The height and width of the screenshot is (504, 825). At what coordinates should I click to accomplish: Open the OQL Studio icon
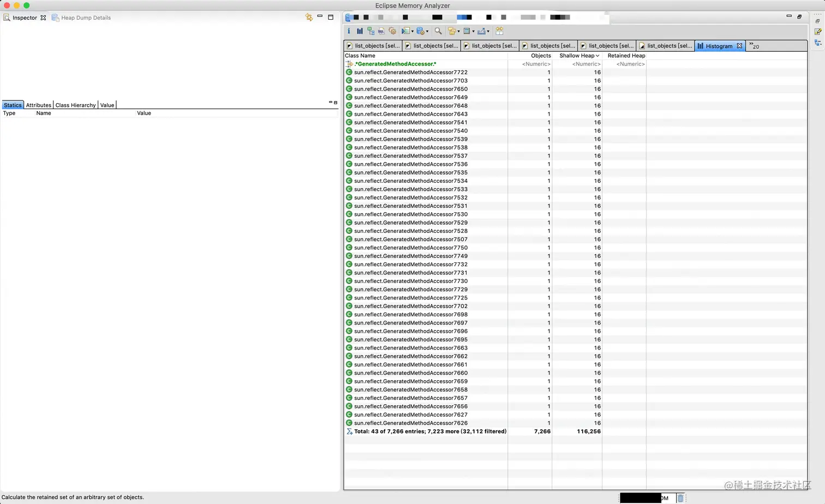tap(381, 31)
